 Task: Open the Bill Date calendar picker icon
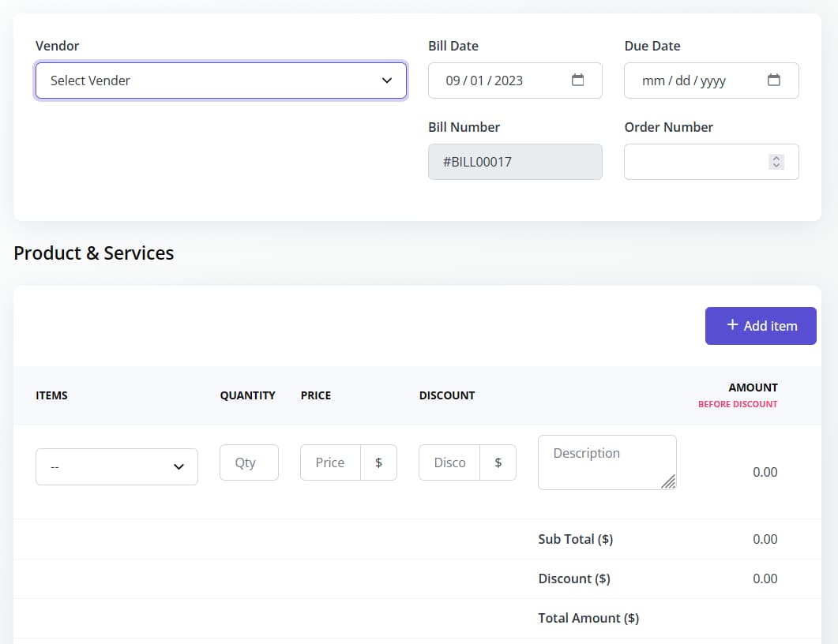[577, 80]
